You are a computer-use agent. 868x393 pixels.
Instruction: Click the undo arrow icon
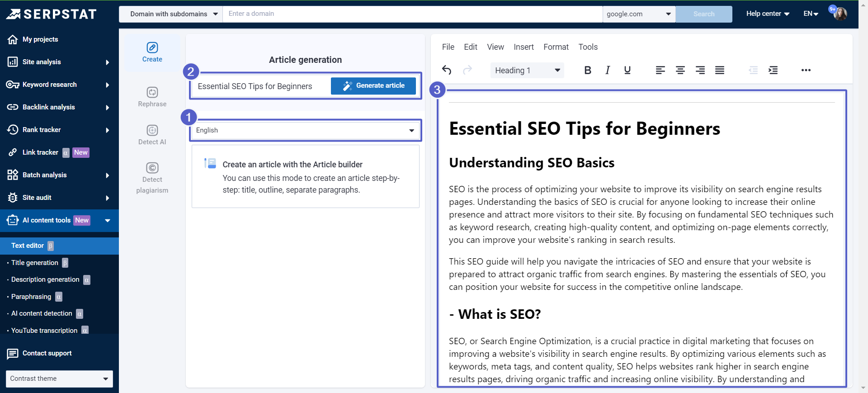tap(447, 70)
